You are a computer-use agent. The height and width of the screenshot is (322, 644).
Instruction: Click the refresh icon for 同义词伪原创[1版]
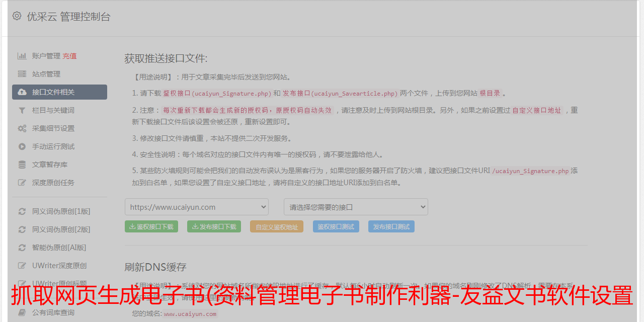point(22,211)
